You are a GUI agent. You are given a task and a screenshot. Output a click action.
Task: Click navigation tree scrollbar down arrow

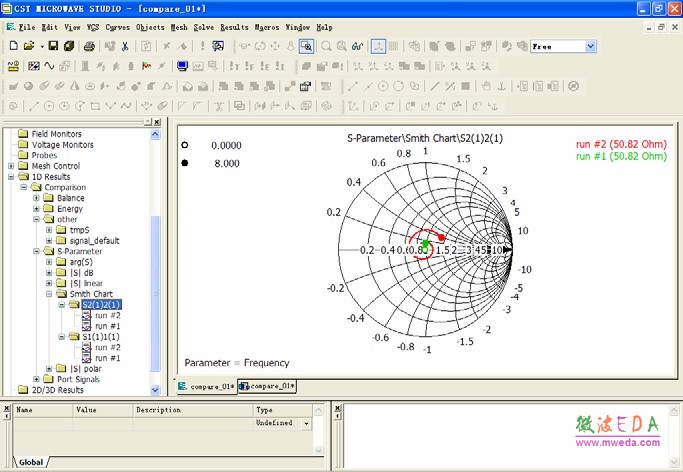click(155, 390)
